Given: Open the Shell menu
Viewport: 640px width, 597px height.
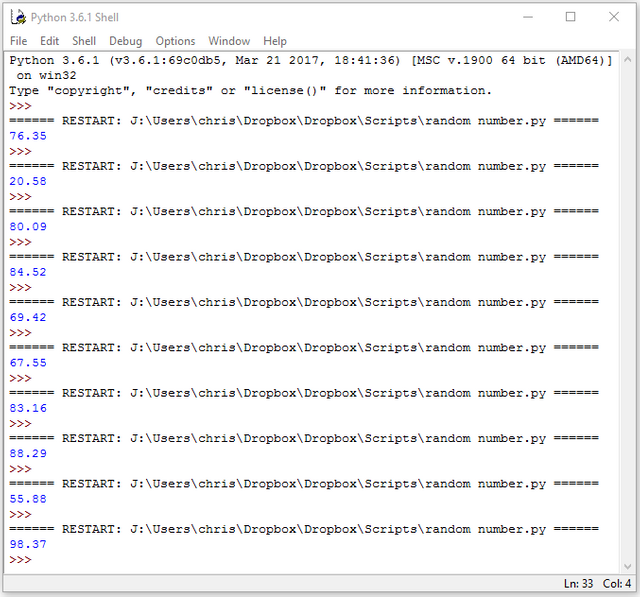Looking at the screenshot, I should coord(84,41).
